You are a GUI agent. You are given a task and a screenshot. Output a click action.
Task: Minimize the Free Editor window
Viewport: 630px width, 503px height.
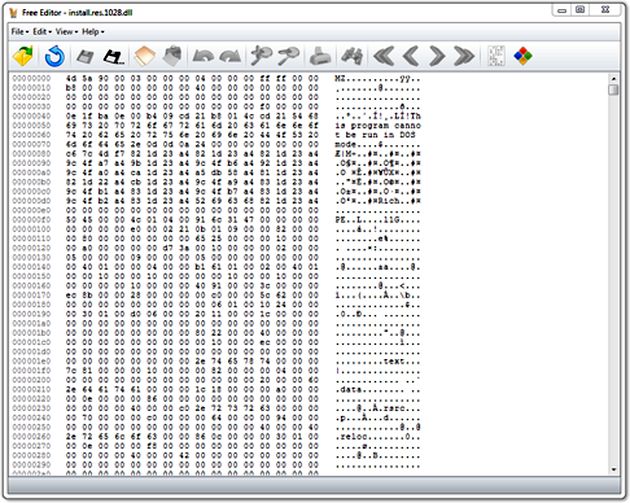tap(562, 10)
